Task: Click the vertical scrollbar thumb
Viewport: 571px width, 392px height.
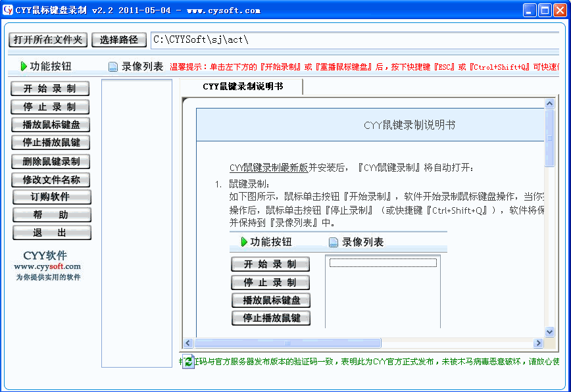Action: [549, 138]
